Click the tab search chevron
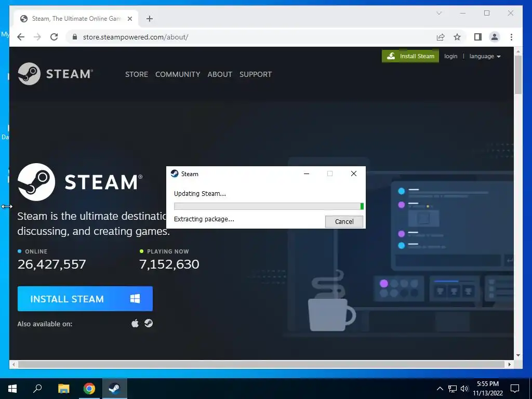 (439, 13)
